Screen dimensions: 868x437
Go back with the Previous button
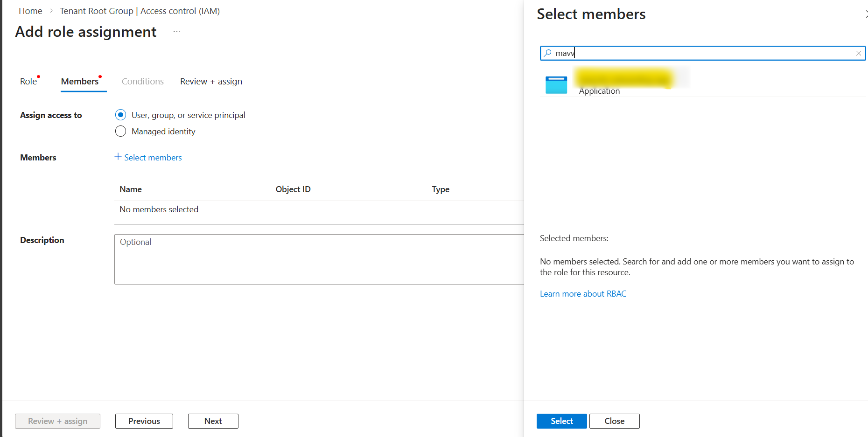coord(144,421)
